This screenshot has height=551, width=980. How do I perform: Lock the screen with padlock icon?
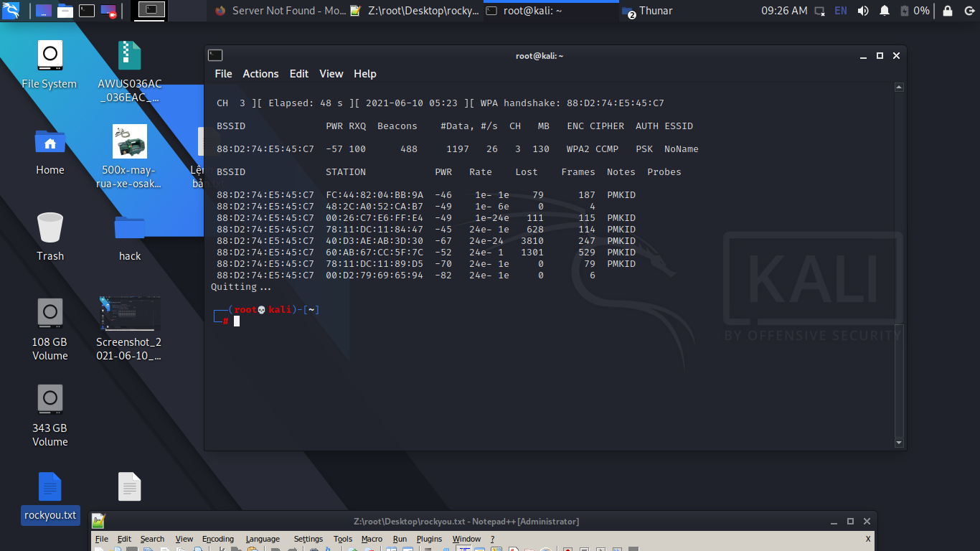click(948, 11)
